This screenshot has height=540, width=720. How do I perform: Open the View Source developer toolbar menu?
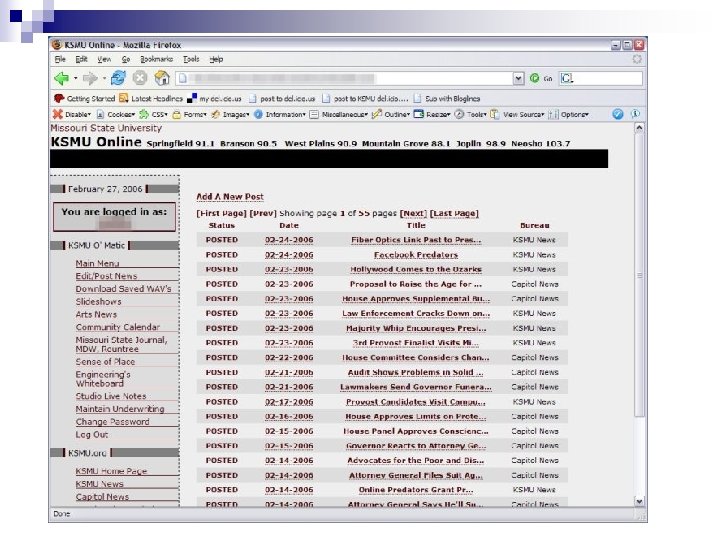[518, 114]
